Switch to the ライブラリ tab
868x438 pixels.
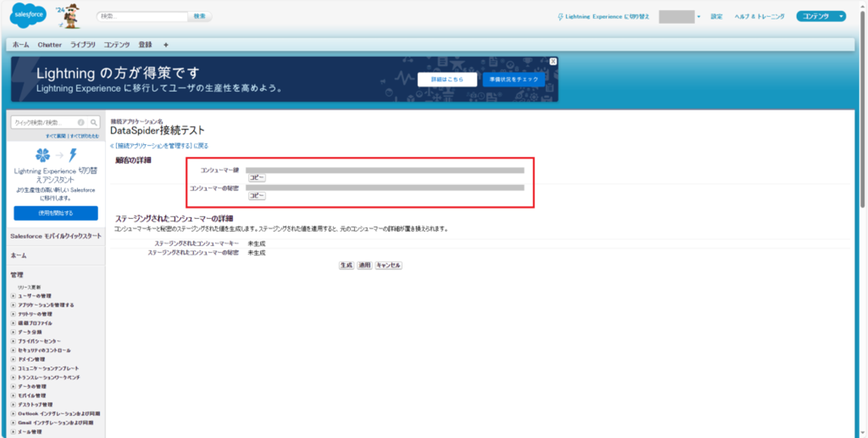(83, 45)
